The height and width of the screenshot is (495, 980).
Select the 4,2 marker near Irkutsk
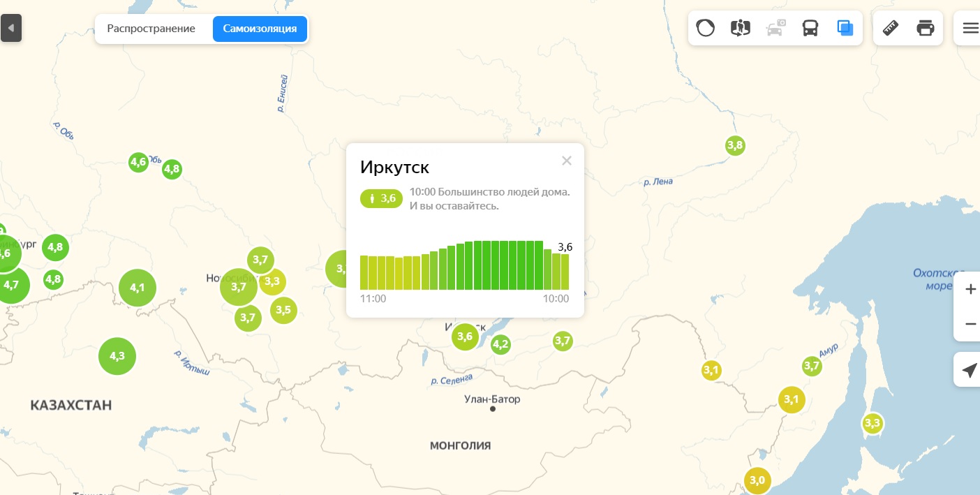pyautogui.click(x=500, y=344)
